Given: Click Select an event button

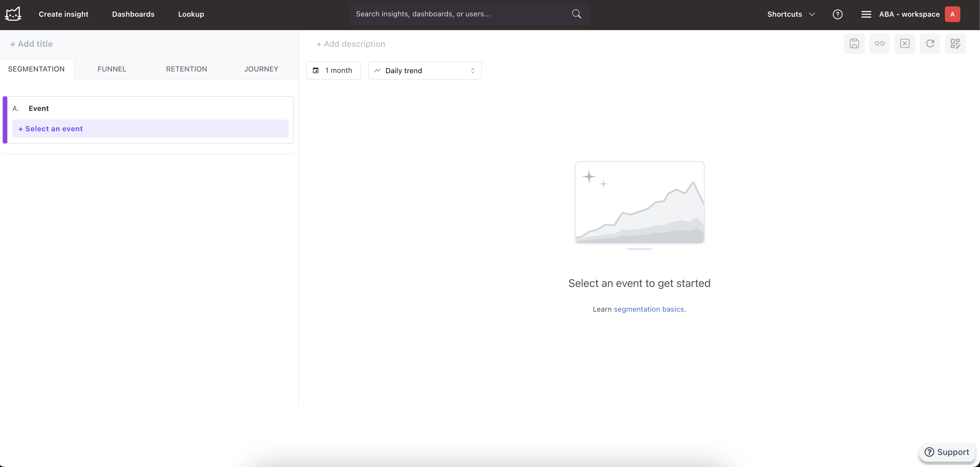Looking at the screenshot, I should click(x=150, y=129).
